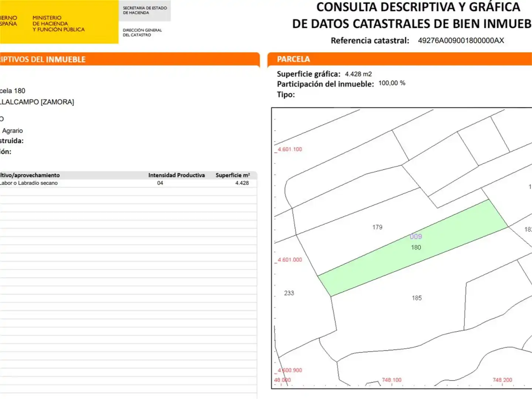Click the coordinate label 748.100

tap(392, 380)
